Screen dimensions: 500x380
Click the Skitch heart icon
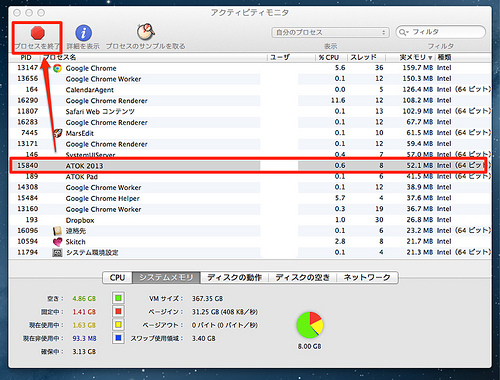coord(57,242)
